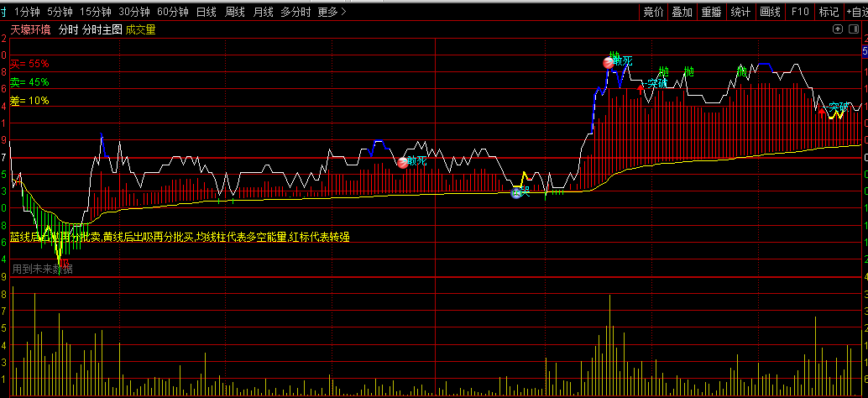Click the blue 买 buy signal icon
The width and height of the screenshot is (868, 398).
click(x=516, y=193)
